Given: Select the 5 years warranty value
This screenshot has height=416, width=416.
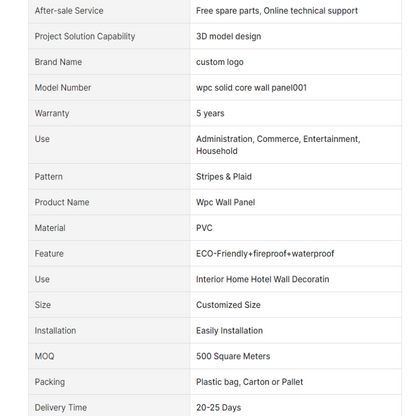Looking at the screenshot, I should [x=210, y=113].
